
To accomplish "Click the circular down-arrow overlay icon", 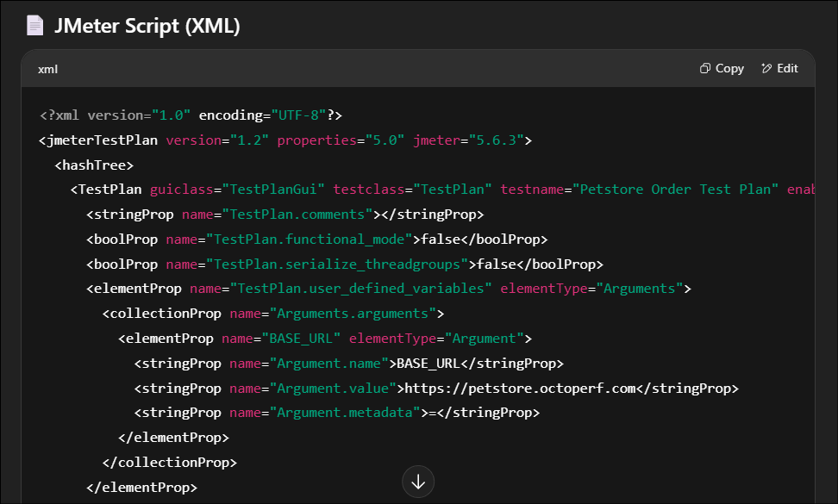I will [418, 482].
